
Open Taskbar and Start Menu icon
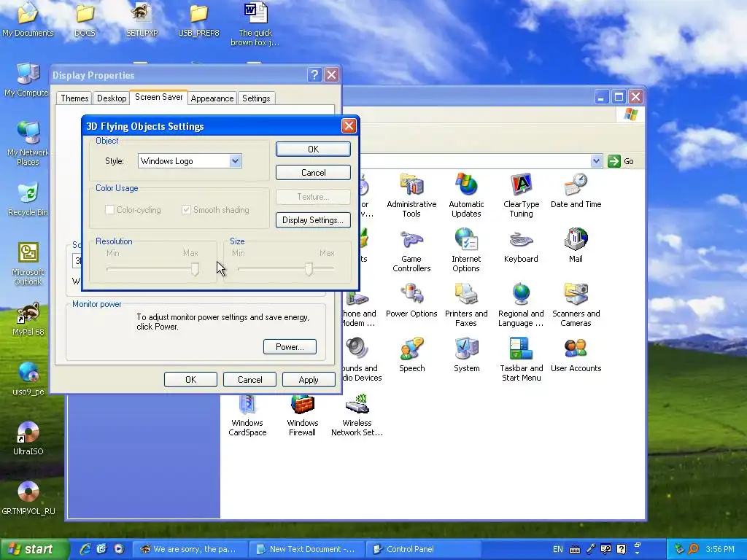coord(521,359)
